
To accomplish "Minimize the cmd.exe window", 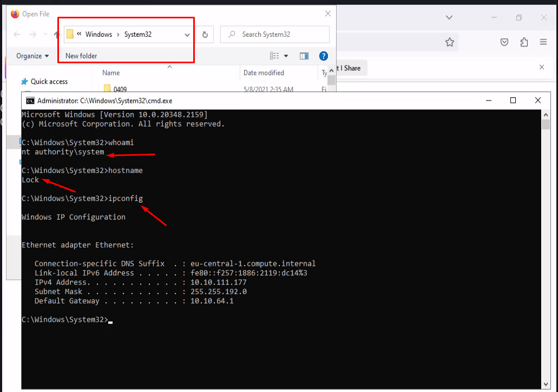I will [489, 101].
